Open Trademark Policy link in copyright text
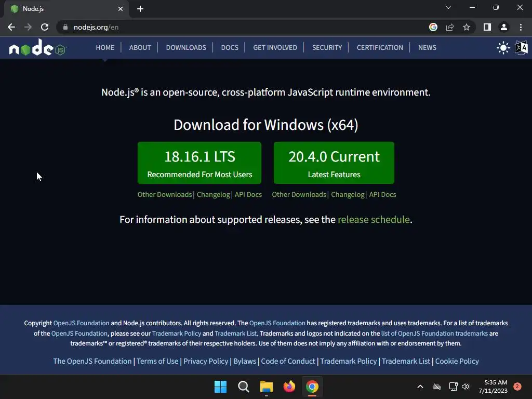The image size is (532, 399). [177, 333]
